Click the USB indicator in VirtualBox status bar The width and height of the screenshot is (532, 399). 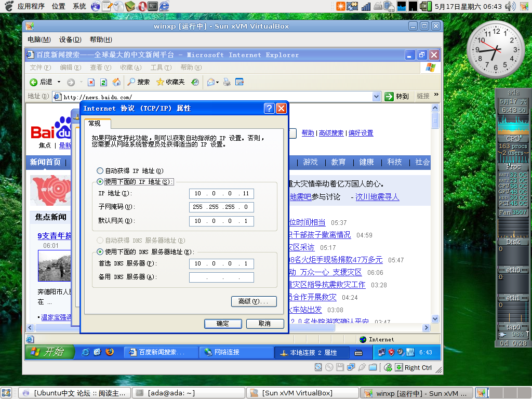pos(362,367)
